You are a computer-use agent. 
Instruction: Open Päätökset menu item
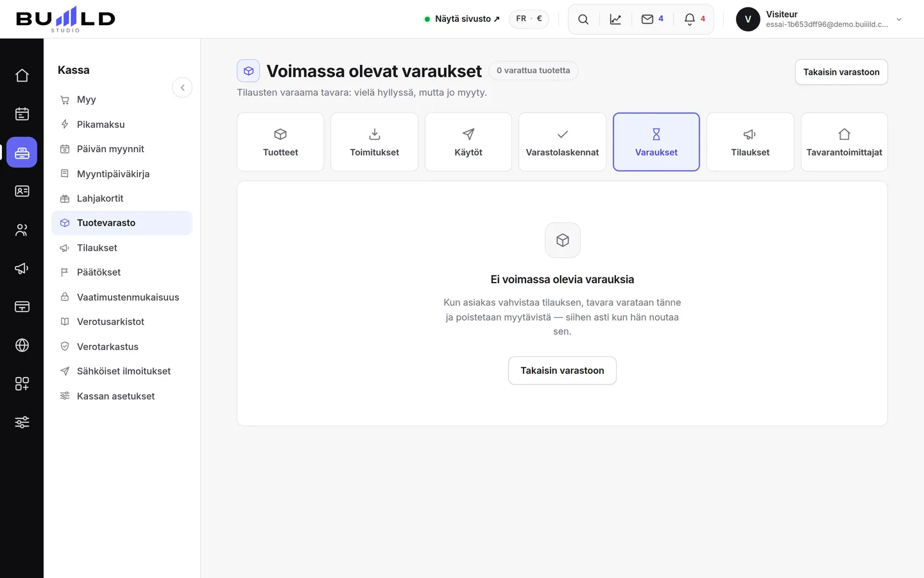click(x=122, y=272)
